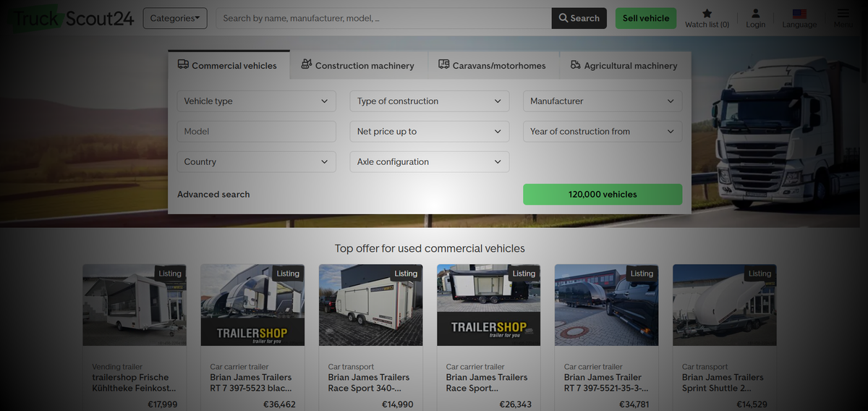Switch to the Caravans/motorhomes tab
Image resolution: width=868 pixels, height=411 pixels.
[493, 65]
